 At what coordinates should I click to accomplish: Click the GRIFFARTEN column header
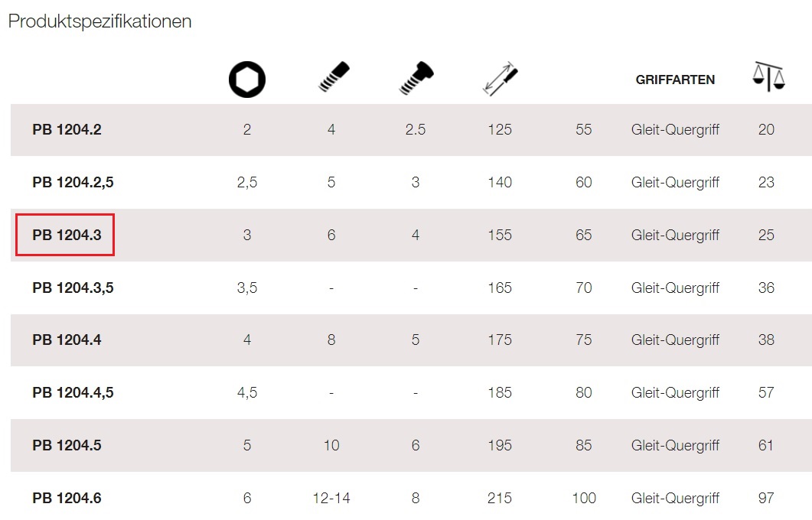tap(675, 80)
